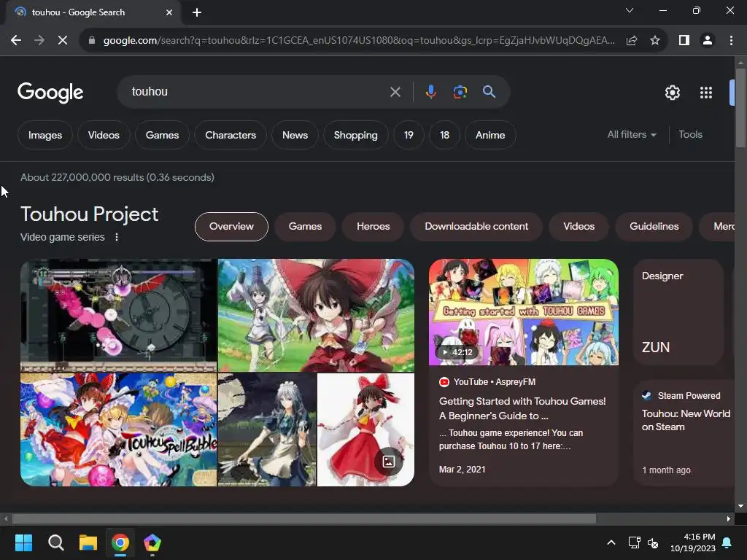Clear the touhou search query
The image size is (747, 560).
click(395, 92)
